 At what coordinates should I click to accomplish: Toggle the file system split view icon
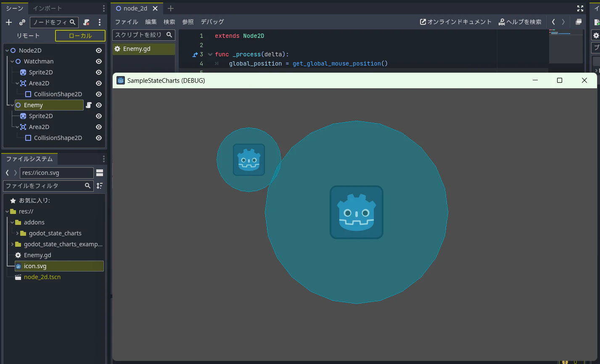click(x=100, y=173)
